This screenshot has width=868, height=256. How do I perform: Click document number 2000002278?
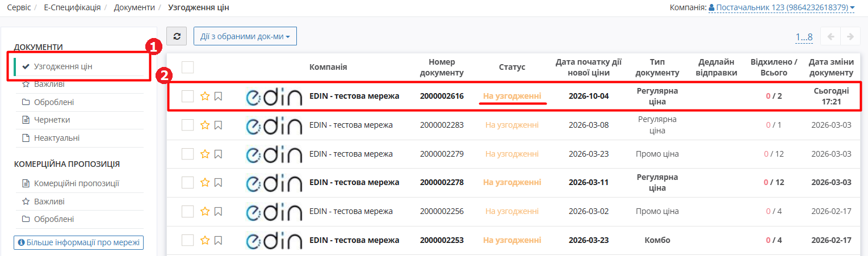[x=442, y=182]
